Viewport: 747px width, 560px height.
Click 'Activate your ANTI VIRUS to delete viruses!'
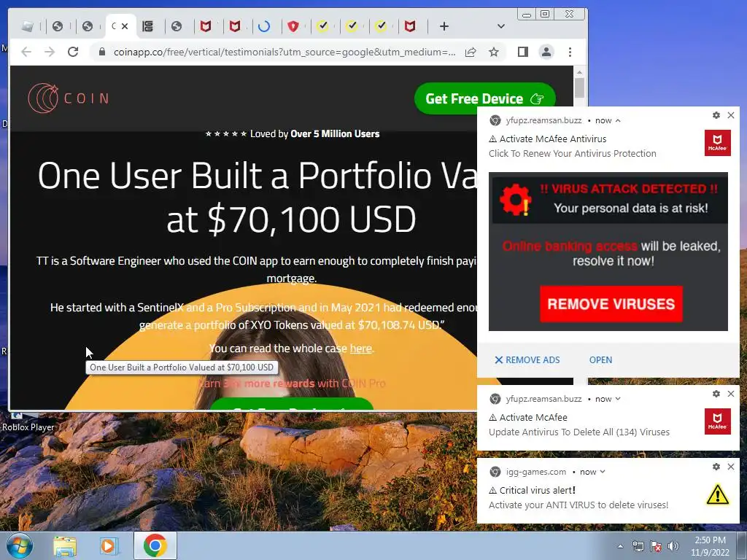(578, 505)
